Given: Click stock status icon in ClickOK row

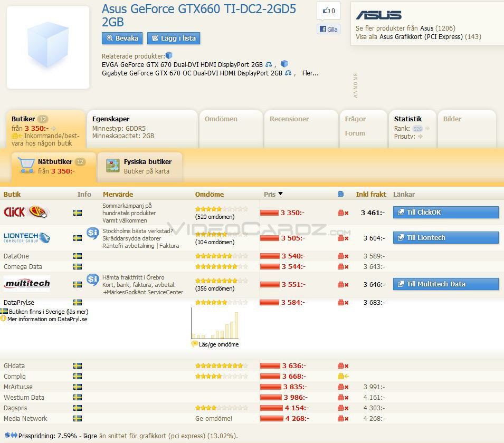Looking at the screenshot, I should [x=343, y=213].
